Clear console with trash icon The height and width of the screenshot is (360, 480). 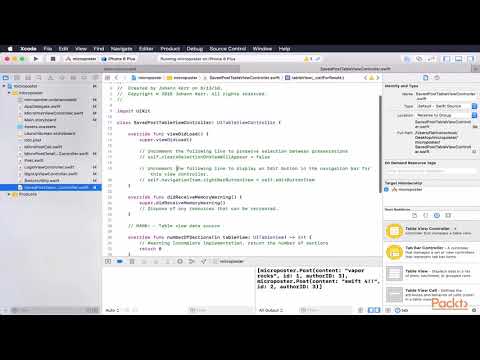click(360, 310)
